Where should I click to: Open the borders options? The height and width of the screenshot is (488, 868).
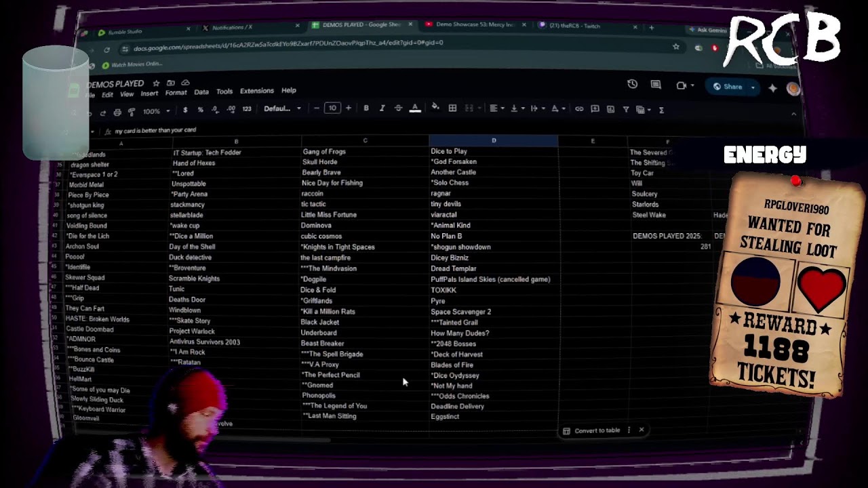[452, 108]
